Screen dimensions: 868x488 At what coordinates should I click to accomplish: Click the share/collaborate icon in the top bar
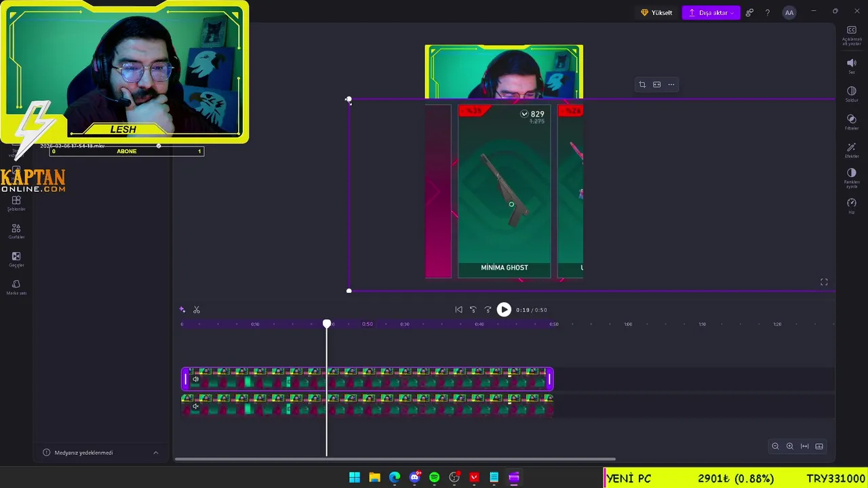click(x=749, y=12)
